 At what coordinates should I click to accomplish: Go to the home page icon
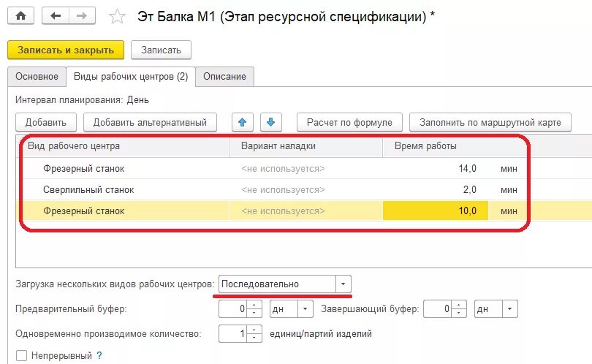tap(20, 16)
